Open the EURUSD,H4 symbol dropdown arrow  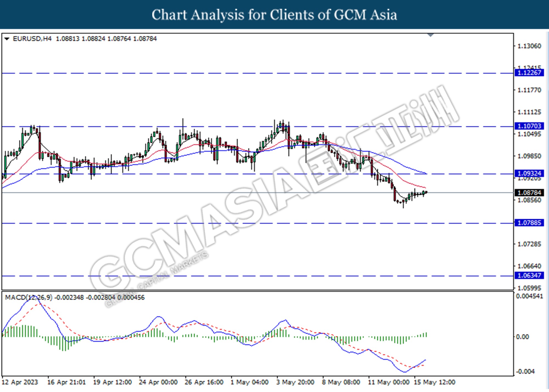(x=7, y=39)
